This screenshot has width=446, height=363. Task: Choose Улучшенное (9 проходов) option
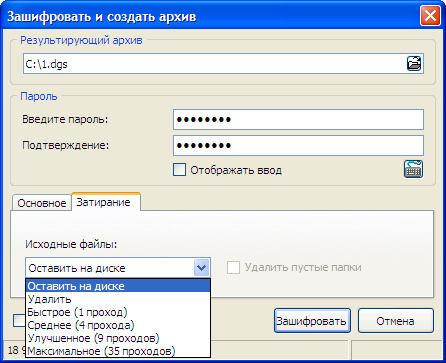coord(118,338)
